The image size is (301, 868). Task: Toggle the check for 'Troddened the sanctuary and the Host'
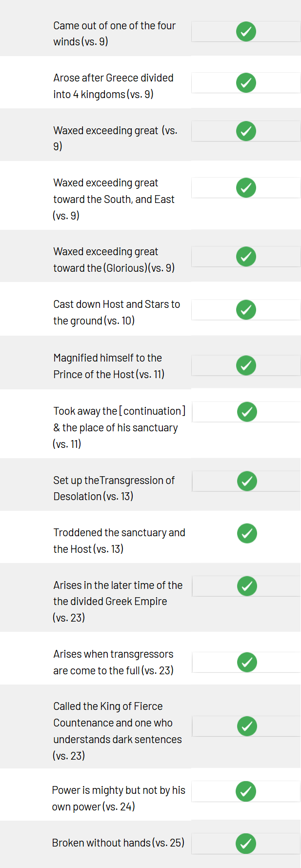[x=247, y=533]
